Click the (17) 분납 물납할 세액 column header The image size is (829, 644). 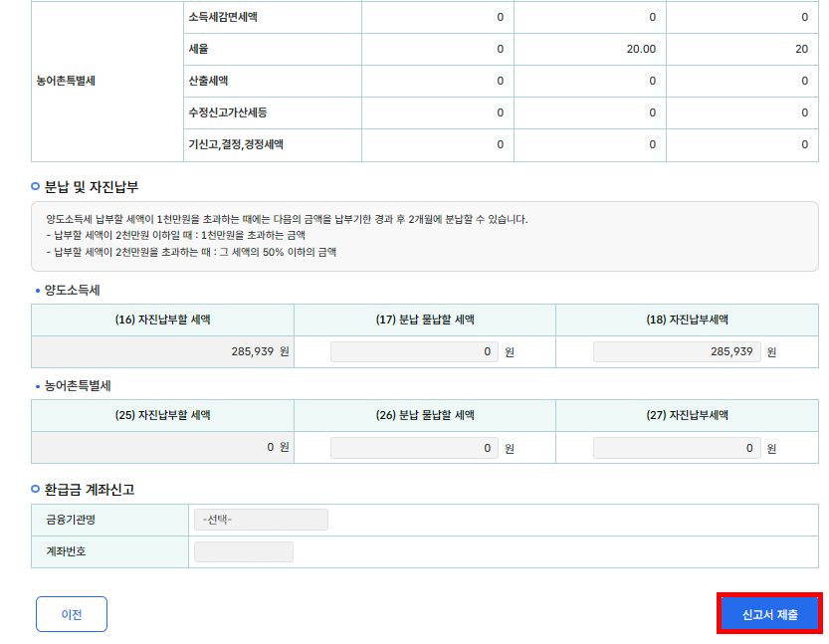[x=425, y=320]
